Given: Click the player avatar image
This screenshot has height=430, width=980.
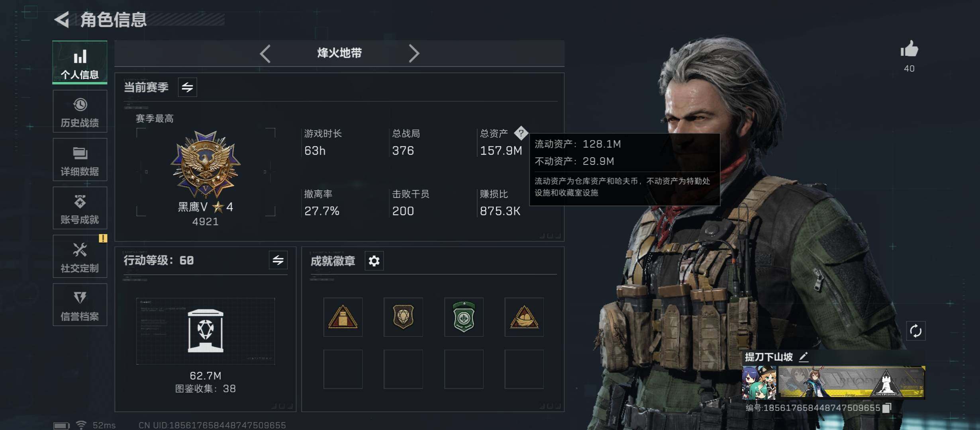Looking at the screenshot, I should 759,383.
